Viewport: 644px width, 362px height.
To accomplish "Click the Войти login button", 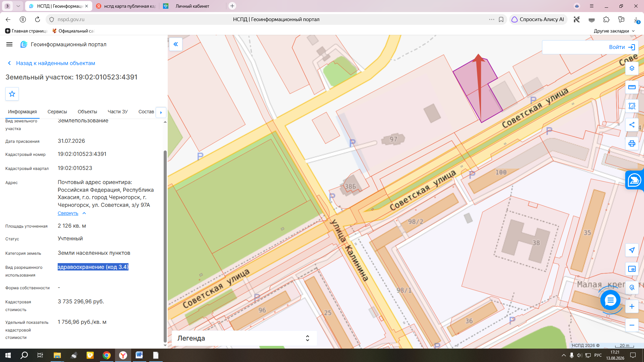I will coord(622,47).
